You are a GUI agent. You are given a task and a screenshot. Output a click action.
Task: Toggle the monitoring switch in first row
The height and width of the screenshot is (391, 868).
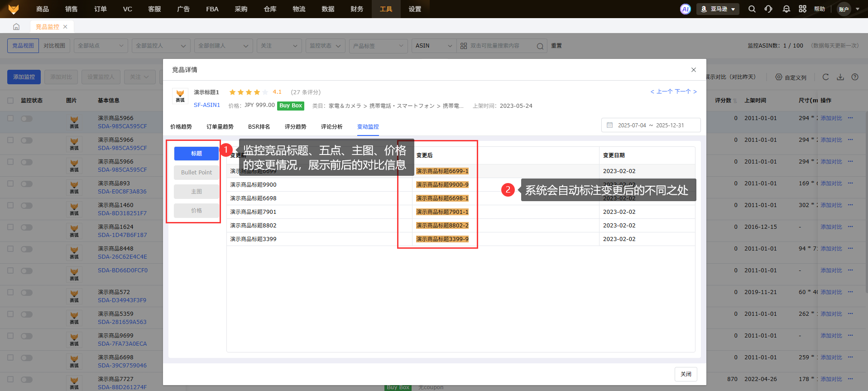27,119
